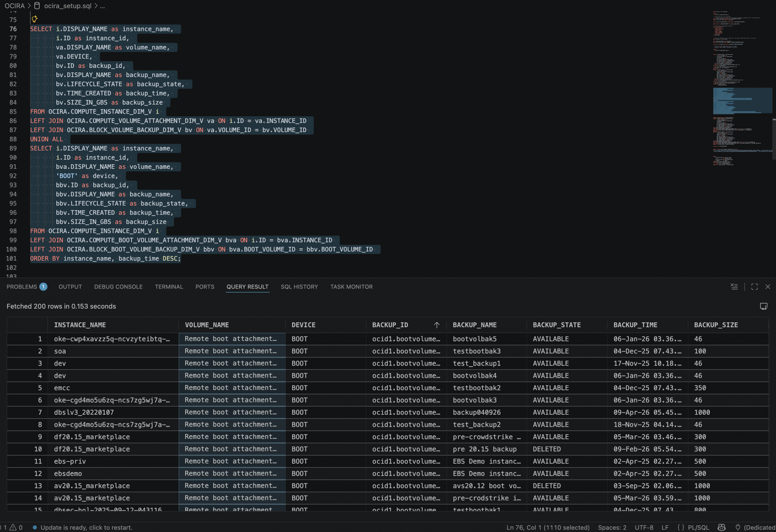Screen dimensions: 776x532
Task: Select the bootvolbak5 backup name cell
Action: 474,339
